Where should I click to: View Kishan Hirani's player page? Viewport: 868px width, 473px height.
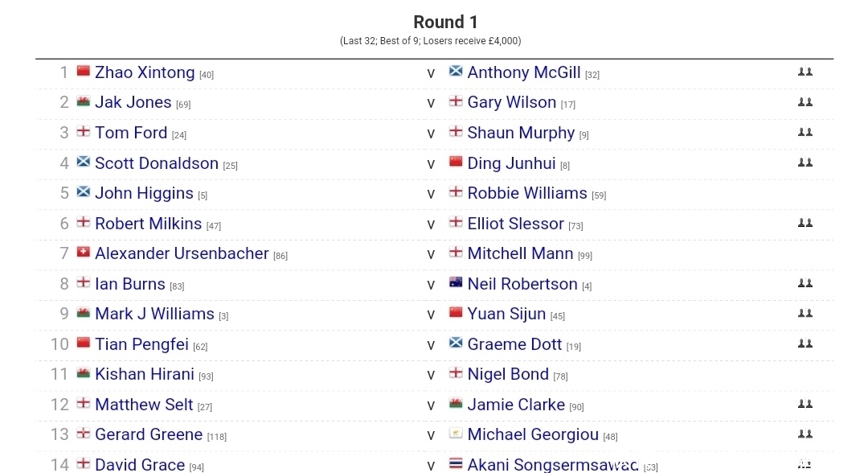point(145,374)
